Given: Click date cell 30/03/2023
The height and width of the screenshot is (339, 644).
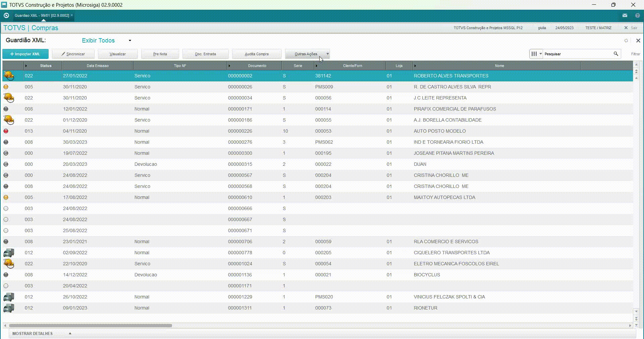Looking at the screenshot, I should click(x=75, y=142).
